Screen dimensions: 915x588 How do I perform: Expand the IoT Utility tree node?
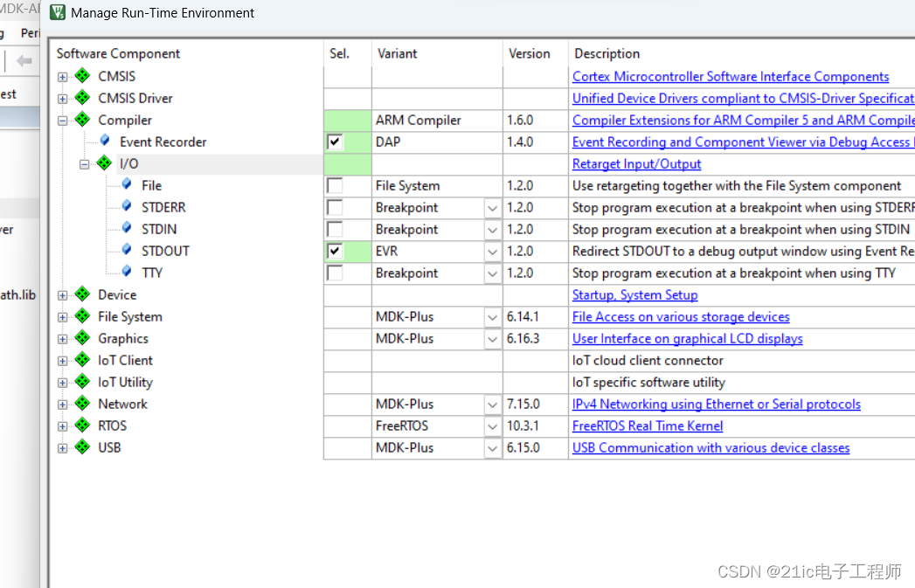(62, 383)
